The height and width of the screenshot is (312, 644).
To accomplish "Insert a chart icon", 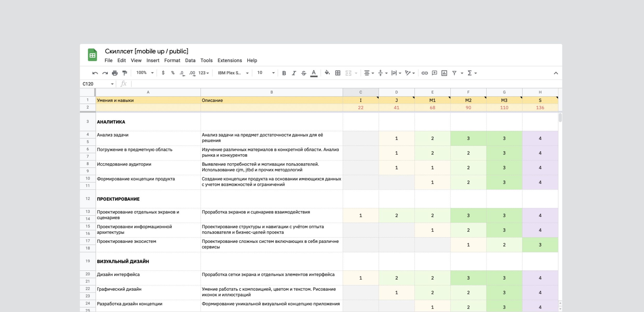I will [444, 73].
